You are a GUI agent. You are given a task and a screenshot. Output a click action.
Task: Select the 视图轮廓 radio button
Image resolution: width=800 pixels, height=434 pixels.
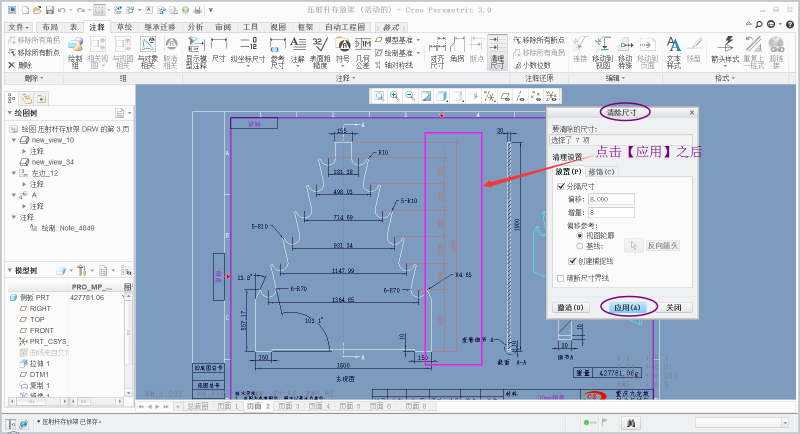click(x=580, y=236)
